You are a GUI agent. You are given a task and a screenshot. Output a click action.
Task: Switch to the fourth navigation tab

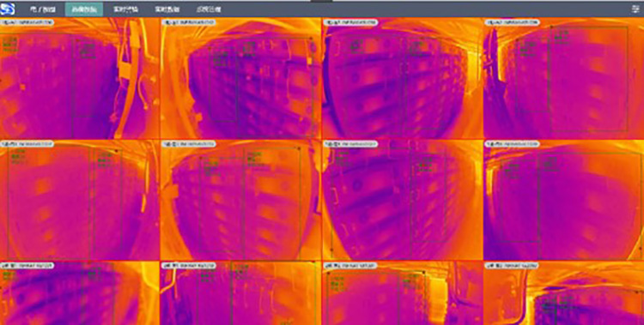tap(167, 9)
